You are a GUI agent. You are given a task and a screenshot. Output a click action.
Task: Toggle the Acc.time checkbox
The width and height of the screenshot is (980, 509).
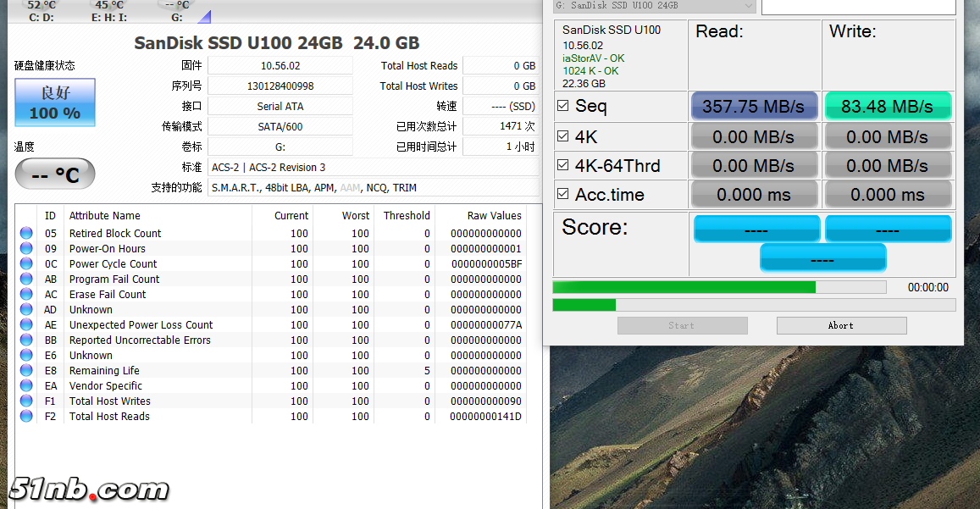click(563, 194)
